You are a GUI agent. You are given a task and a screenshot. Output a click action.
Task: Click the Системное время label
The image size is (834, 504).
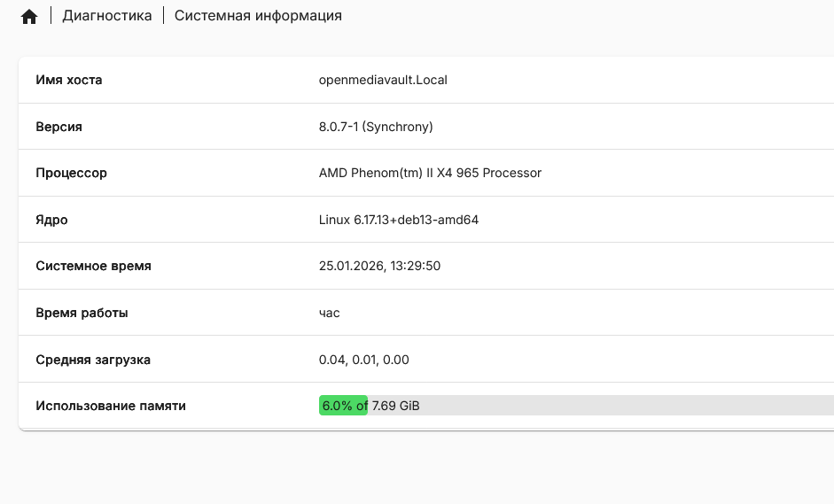[x=94, y=266]
